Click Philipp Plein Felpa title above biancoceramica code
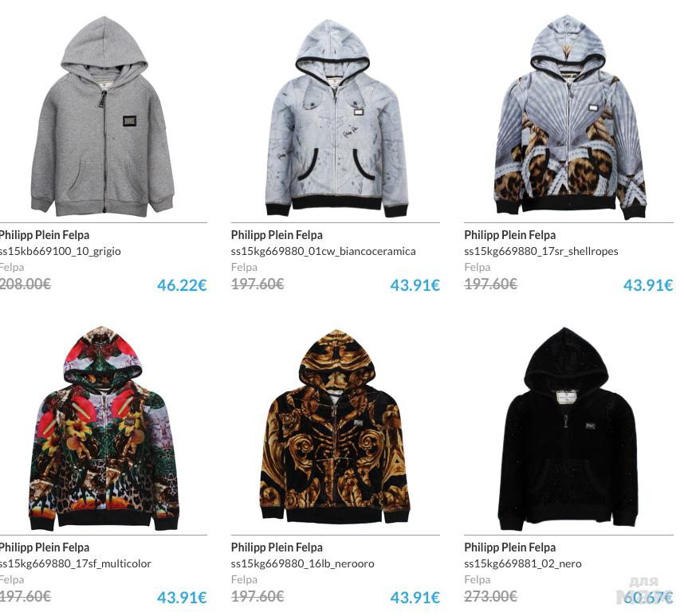Image resolution: width=684 pixels, height=616 pixels. (277, 235)
